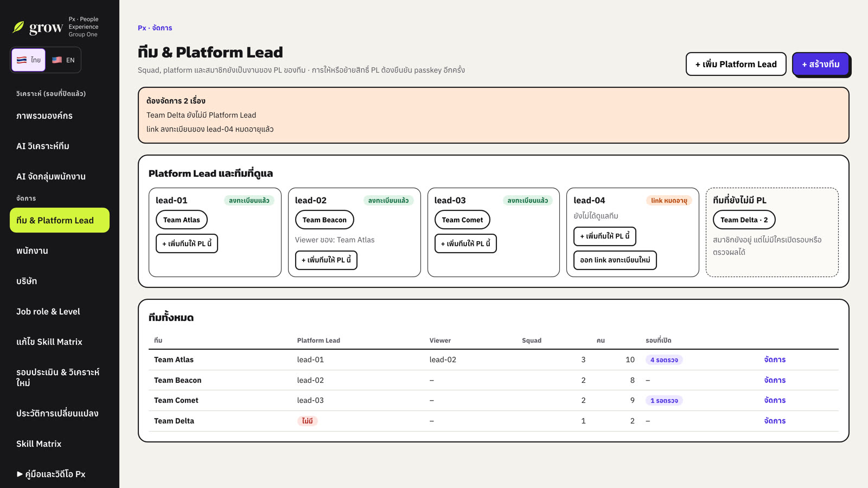Click ลงทะเบียนแล้ว badge on lead-01
Screen dimensions: 868x488
pyautogui.click(x=249, y=201)
